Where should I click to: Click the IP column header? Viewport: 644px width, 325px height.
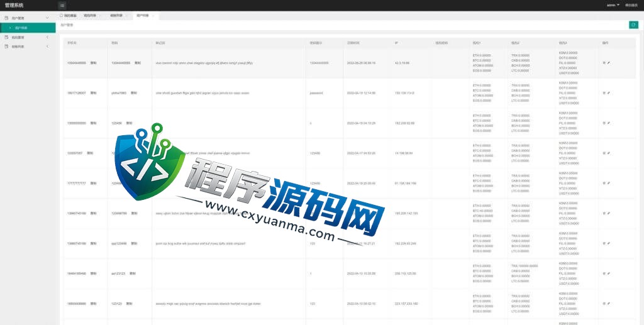coord(396,43)
